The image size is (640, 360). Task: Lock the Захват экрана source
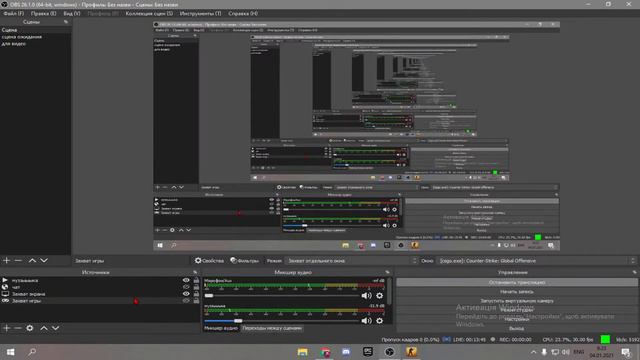pyautogui.click(x=196, y=293)
